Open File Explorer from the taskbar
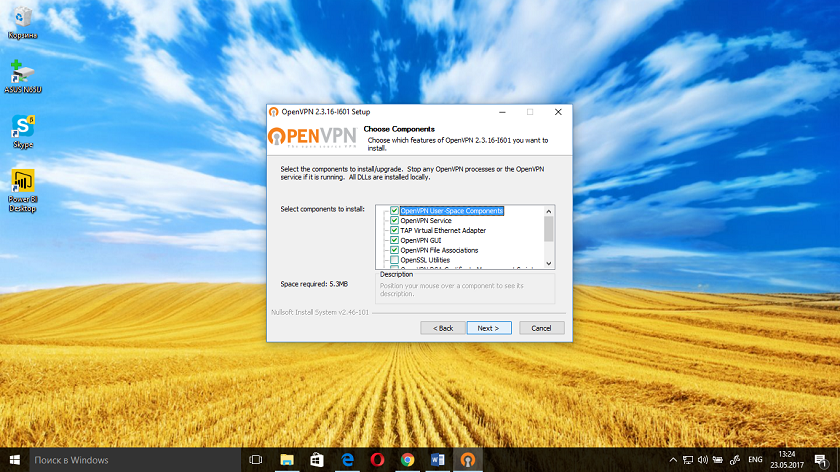This screenshot has height=472, width=840. click(287, 460)
